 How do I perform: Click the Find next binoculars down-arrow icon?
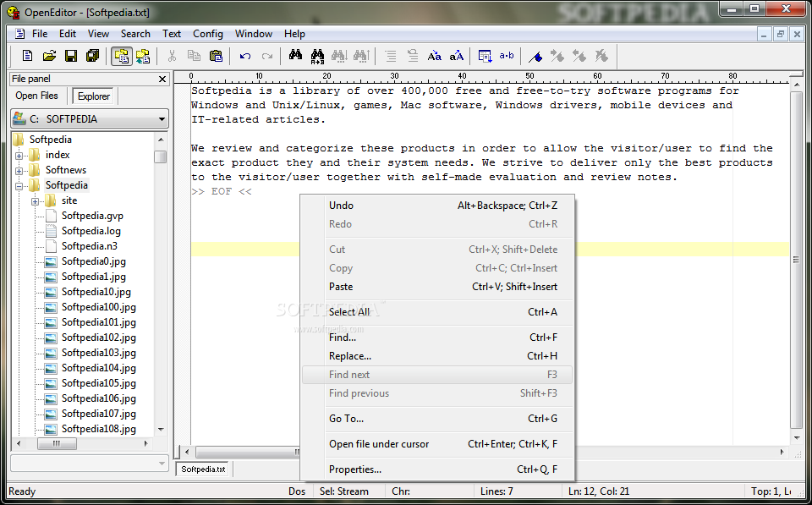[x=339, y=56]
